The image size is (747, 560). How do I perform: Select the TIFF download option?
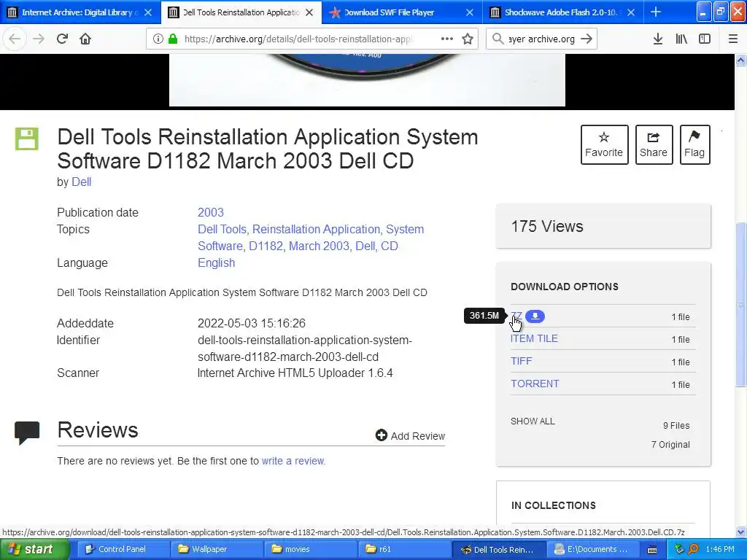coord(521,361)
